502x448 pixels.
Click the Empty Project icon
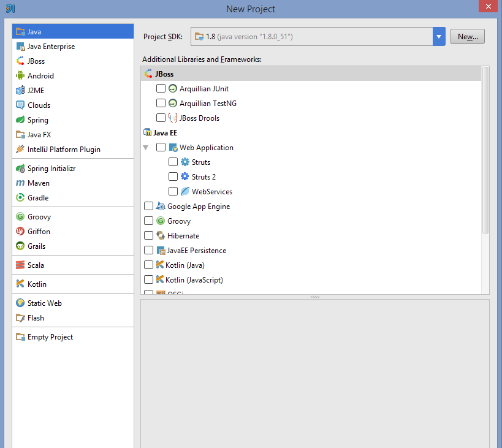point(20,336)
